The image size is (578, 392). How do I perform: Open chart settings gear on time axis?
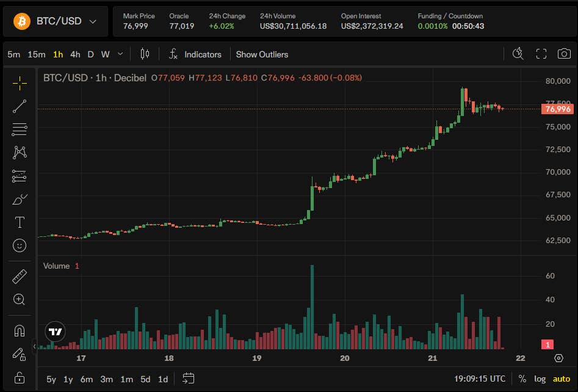[x=559, y=358]
